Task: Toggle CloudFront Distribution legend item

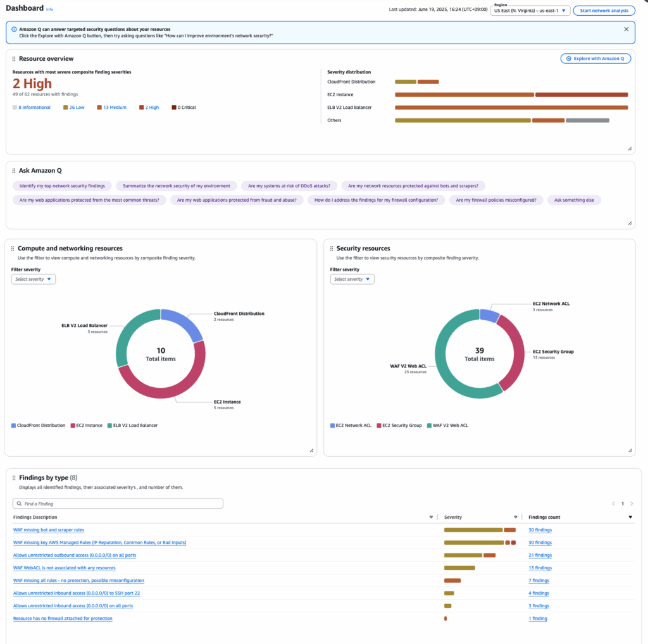Action: tap(39, 426)
